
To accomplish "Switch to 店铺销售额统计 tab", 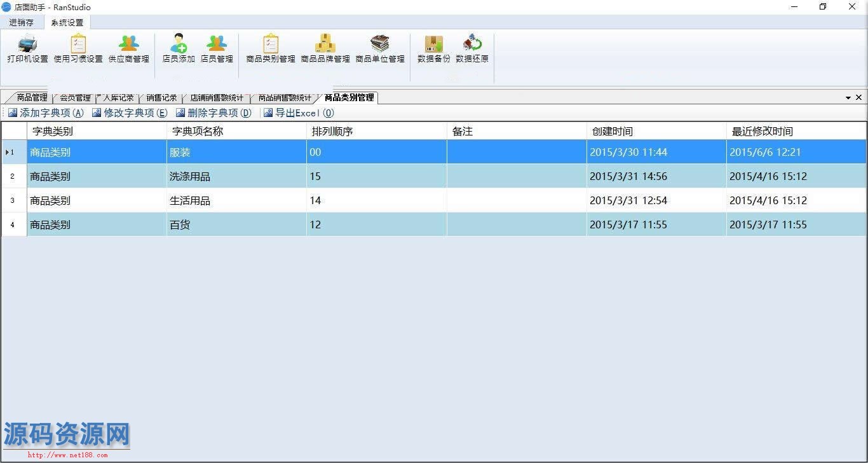I will point(217,98).
